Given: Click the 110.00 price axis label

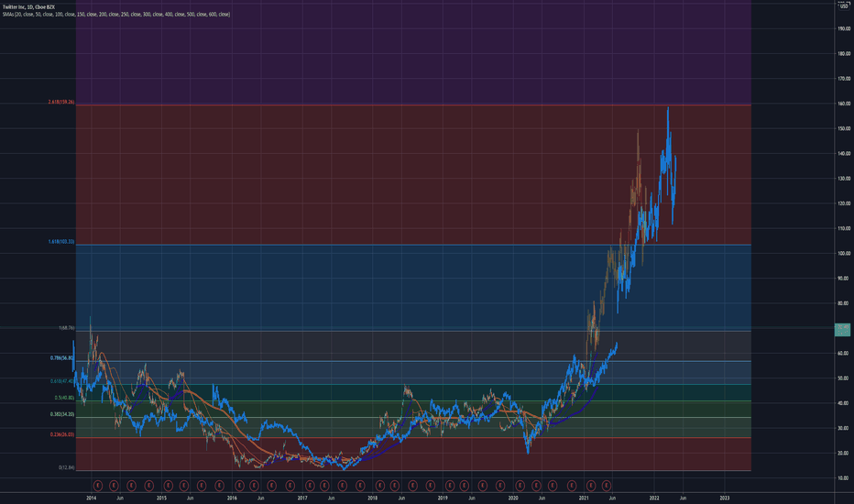Looking at the screenshot, I should 844,229.
